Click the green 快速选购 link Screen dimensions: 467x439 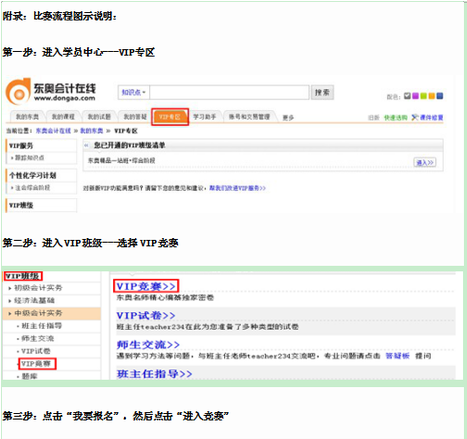tap(396, 118)
